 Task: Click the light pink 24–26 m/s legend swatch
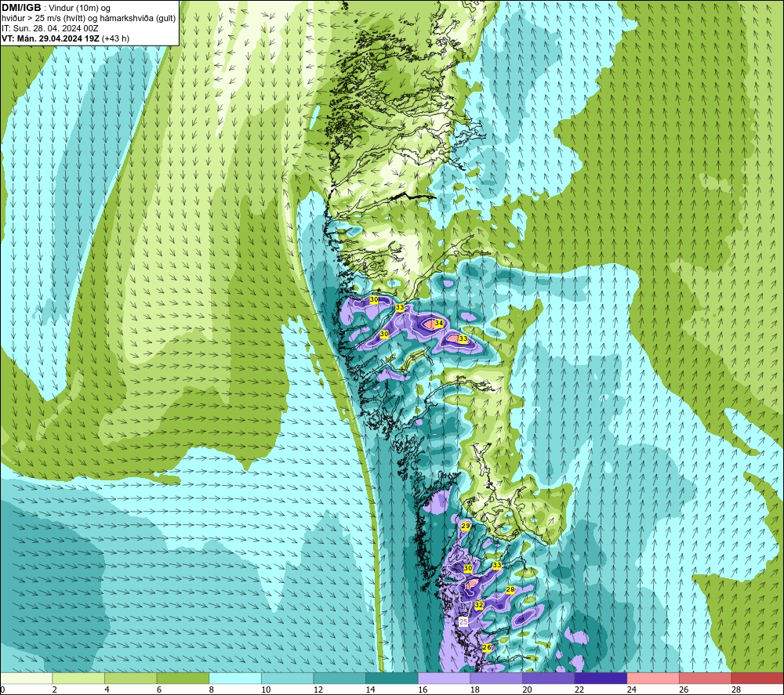point(653,679)
